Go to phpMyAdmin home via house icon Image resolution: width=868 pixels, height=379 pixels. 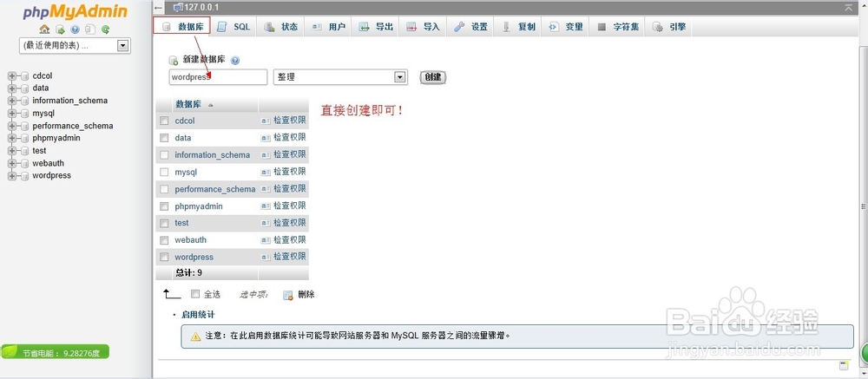point(45,29)
